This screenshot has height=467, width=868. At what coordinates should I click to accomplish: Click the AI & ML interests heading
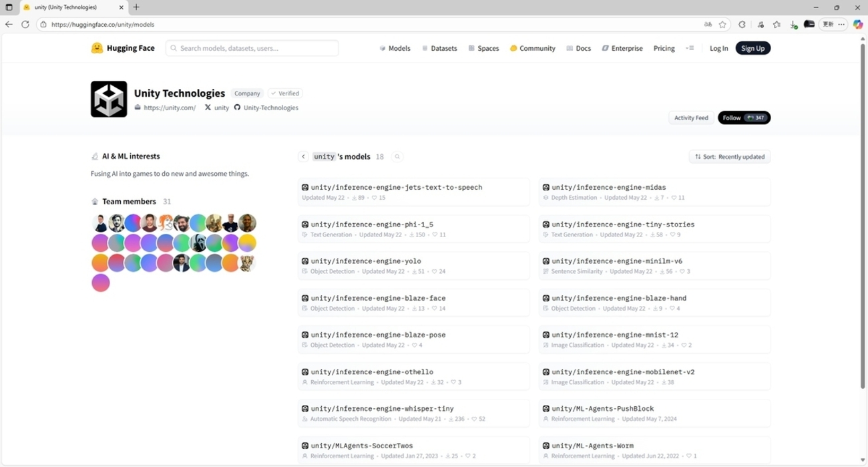(131, 156)
